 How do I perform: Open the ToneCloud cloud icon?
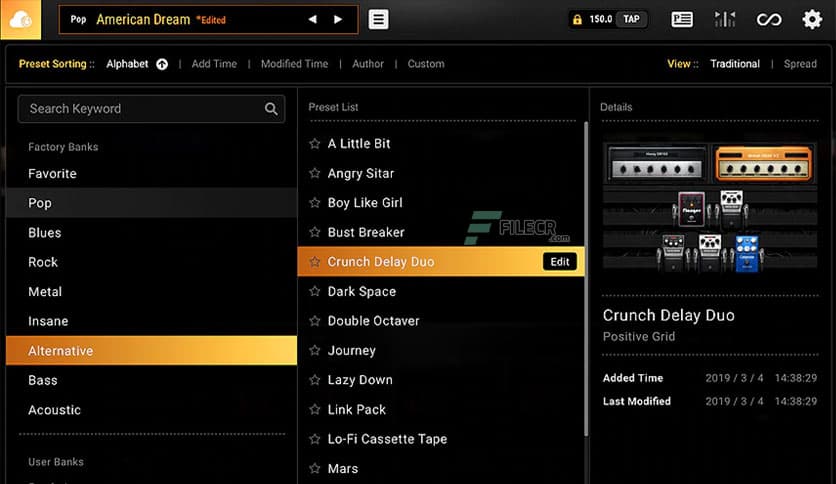(20, 20)
